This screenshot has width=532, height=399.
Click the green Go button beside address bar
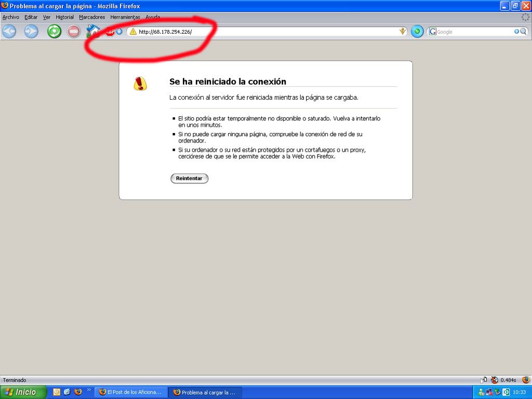417,32
